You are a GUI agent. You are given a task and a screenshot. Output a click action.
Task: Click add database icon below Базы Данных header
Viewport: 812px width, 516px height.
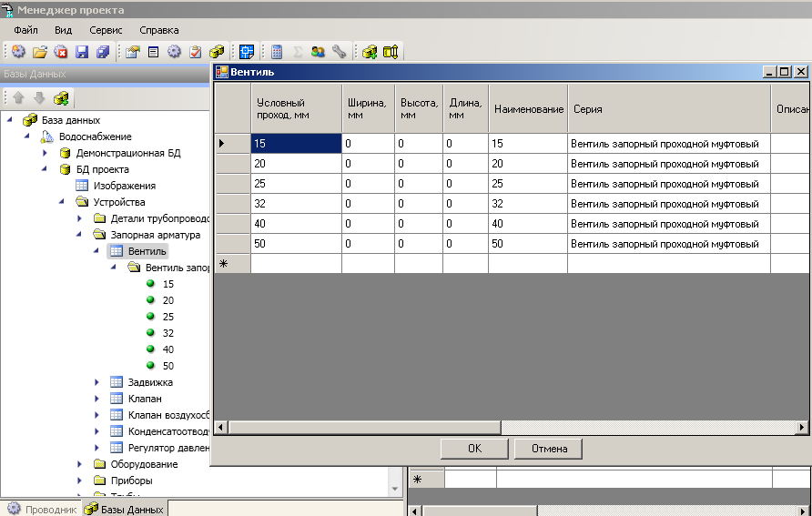(x=61, y=97)
